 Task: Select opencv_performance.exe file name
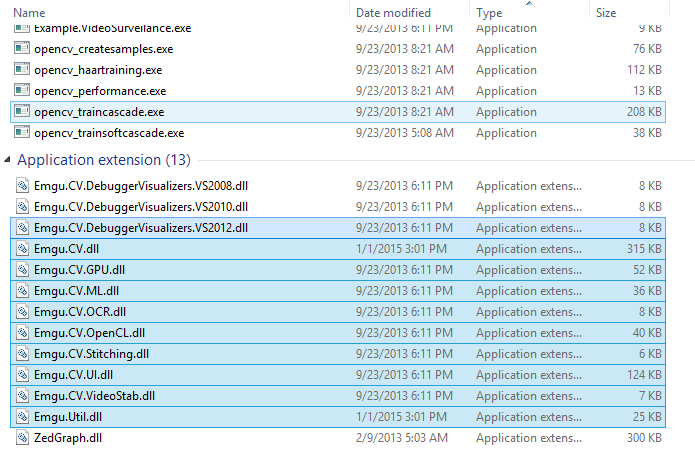(x=100, y=91)
